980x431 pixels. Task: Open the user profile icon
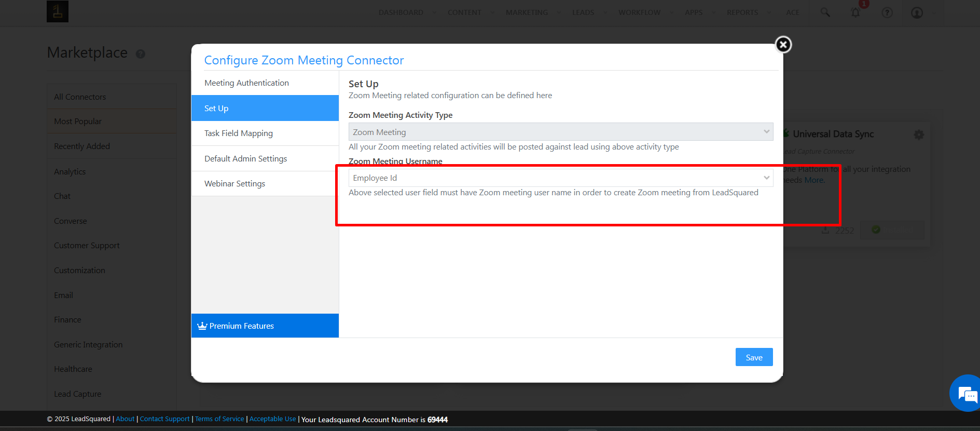coord(917,12)
